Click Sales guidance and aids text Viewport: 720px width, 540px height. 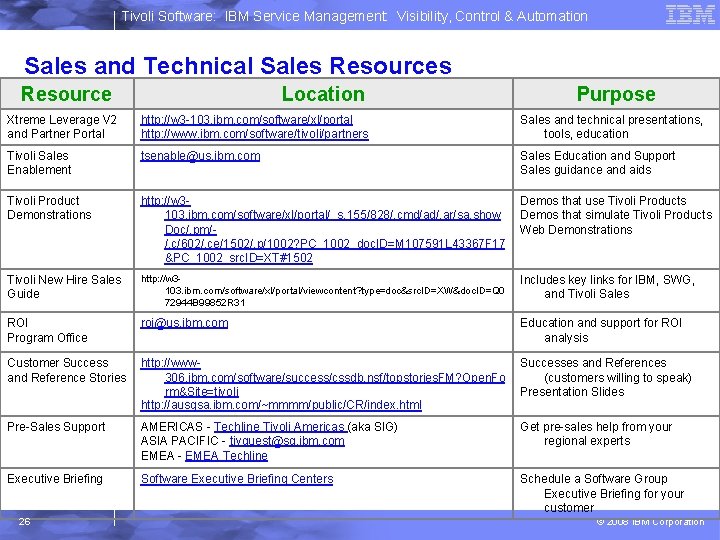click(x=585, y=170)
